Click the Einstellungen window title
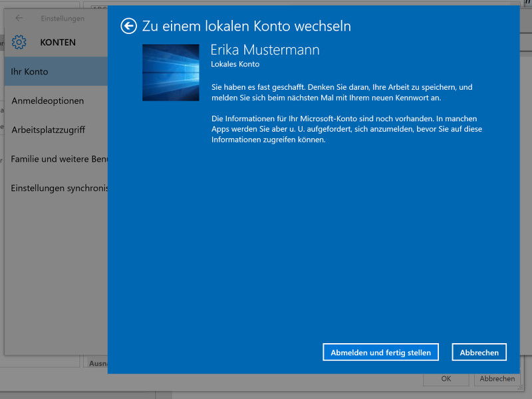 pyautogui.click(x=63, y=19)
